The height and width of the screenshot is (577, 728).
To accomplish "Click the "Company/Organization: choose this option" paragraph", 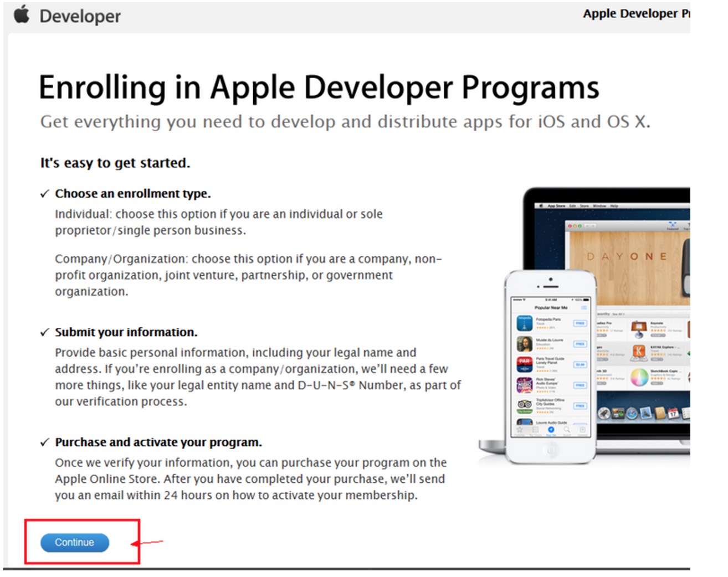I will click(248, 275).
